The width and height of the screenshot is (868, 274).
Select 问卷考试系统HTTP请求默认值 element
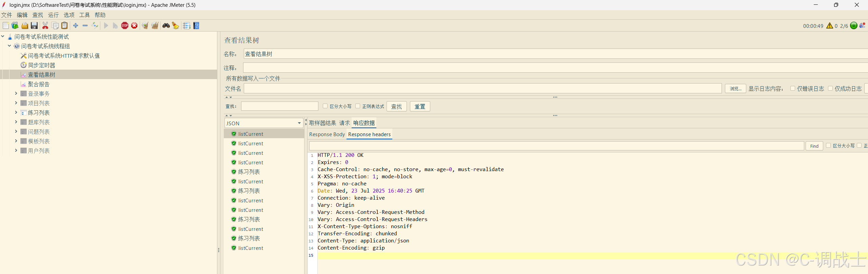click(64, 56)
